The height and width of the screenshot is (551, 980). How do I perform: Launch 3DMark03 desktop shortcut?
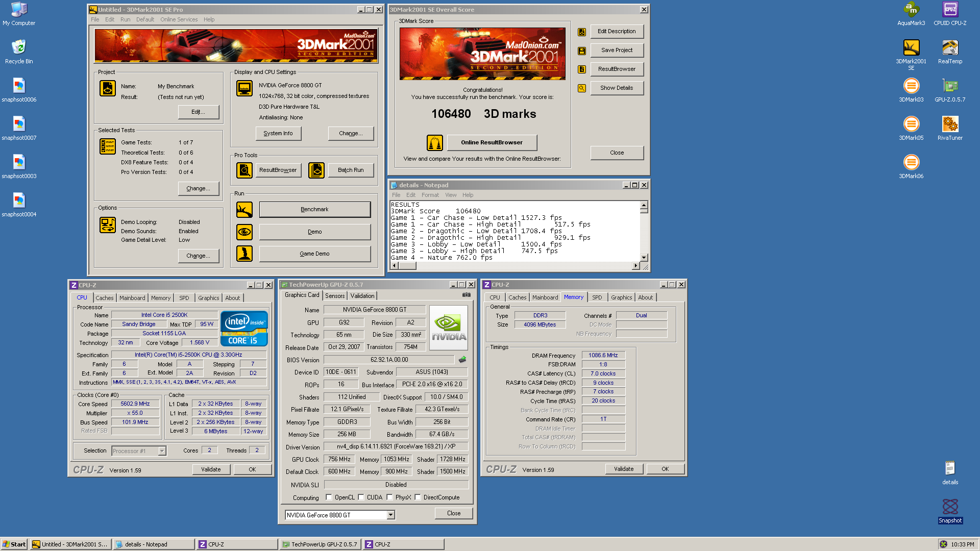coord(911,90)
